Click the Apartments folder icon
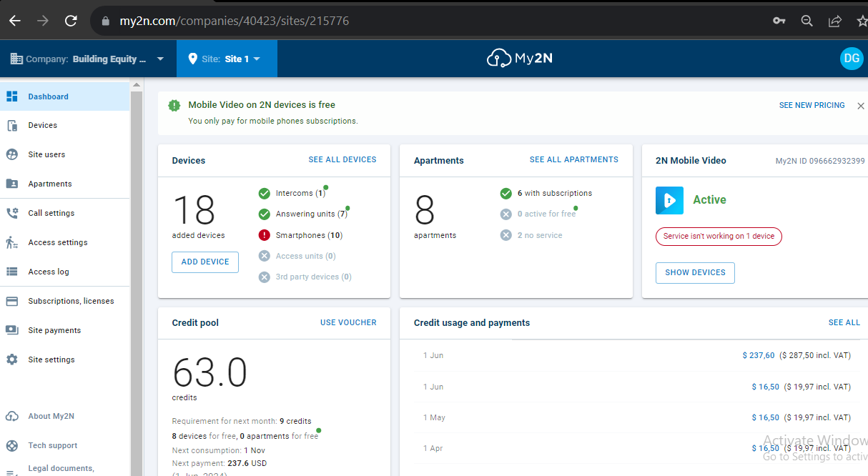Image resolution: width=868 pixels, height=476 pixels. 11,184
